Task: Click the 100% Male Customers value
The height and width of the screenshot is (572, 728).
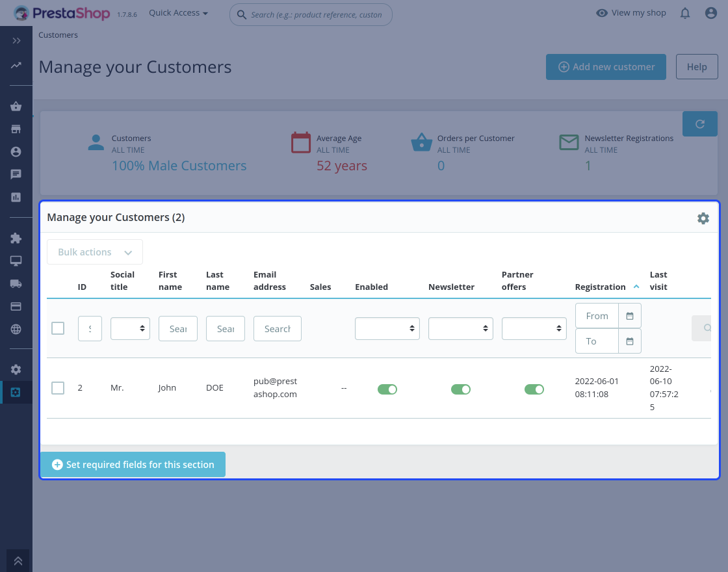Action: point(179,166)
